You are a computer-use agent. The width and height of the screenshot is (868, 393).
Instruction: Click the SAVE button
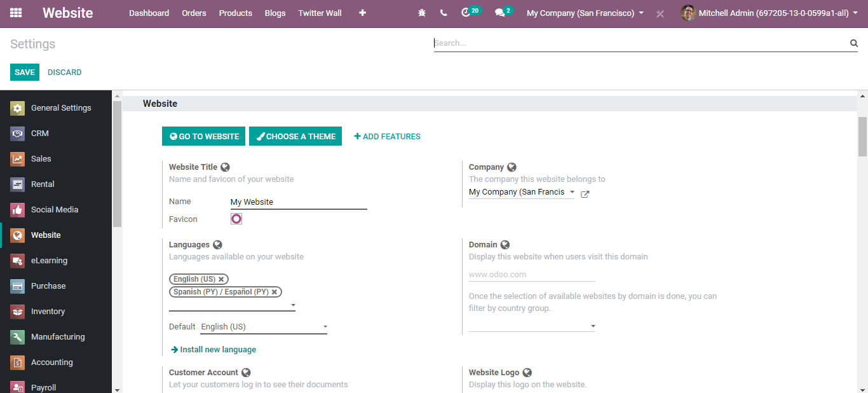coord(25,72)
